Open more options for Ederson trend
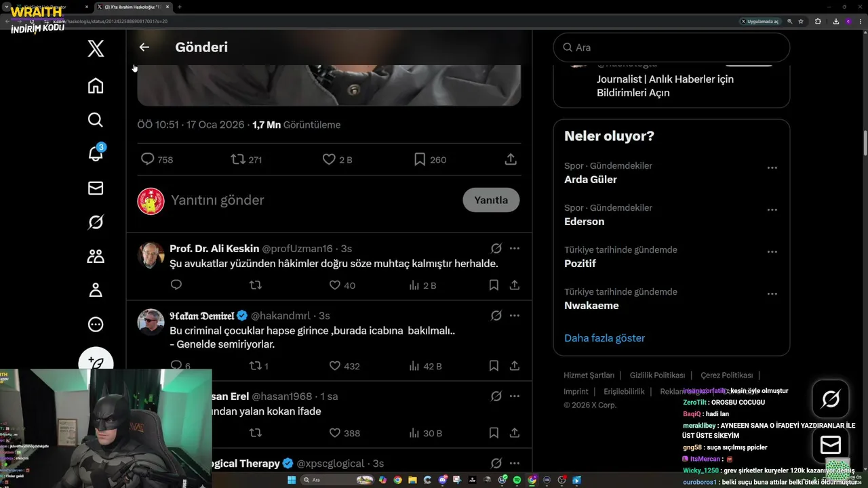Image resolution: width=868 pixels, height=488 pixels. pyautogui.click(x=772, y=209)
